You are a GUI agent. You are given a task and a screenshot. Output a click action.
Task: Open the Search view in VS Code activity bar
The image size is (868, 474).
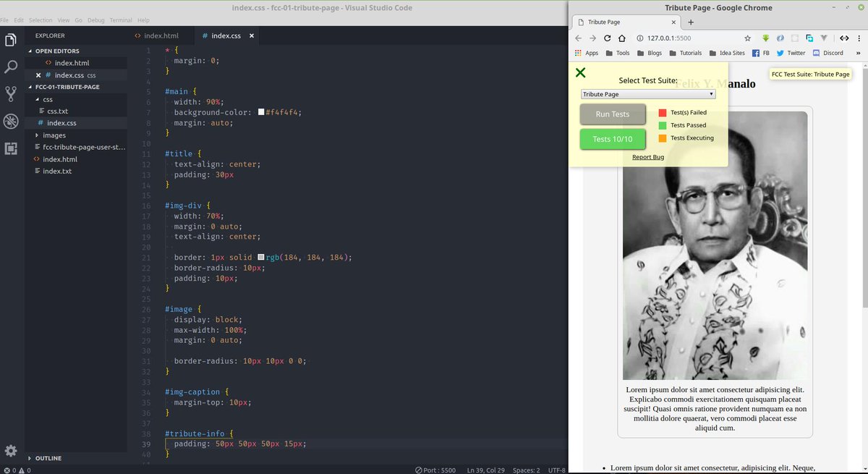point(11,67)
